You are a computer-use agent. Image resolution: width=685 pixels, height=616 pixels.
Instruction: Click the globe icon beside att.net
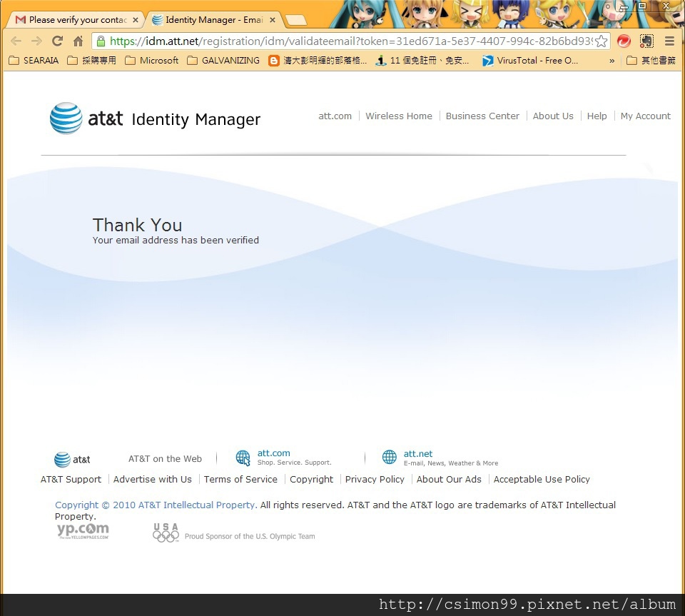coord(390,457)
